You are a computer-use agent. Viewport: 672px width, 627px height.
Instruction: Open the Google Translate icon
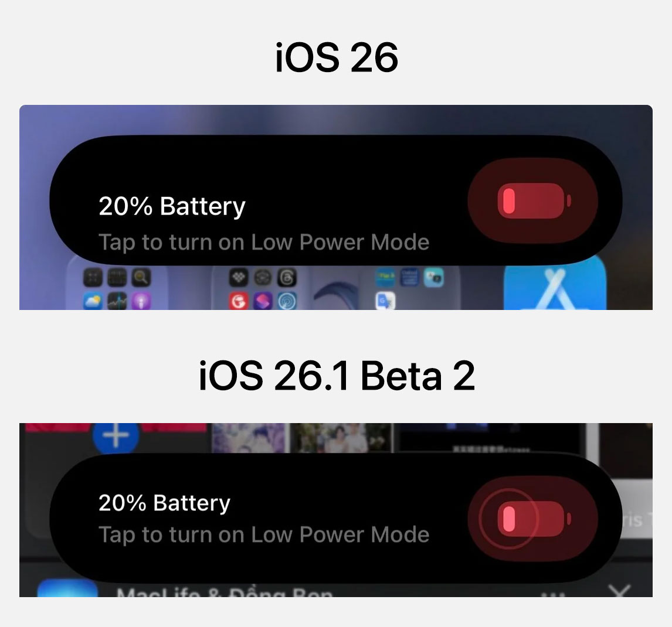385,301
